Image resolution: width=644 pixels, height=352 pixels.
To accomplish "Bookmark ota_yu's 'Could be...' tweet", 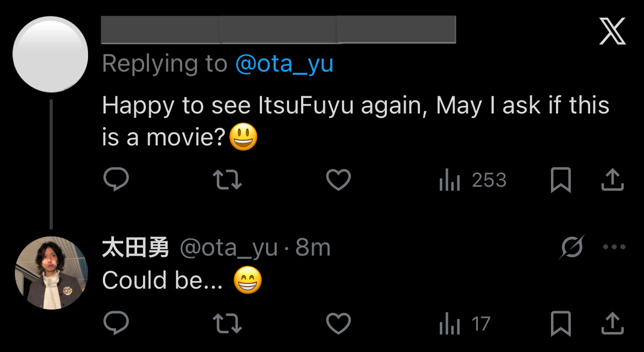I will 561,324.
